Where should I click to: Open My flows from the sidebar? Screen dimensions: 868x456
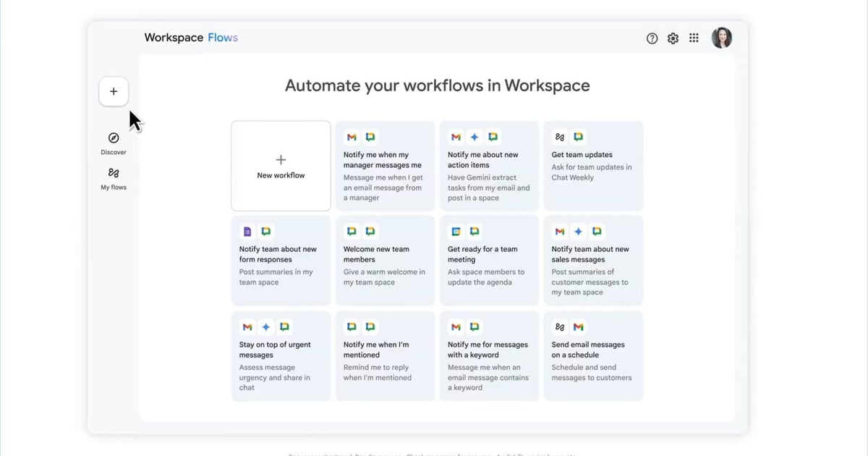click(114, 179)
